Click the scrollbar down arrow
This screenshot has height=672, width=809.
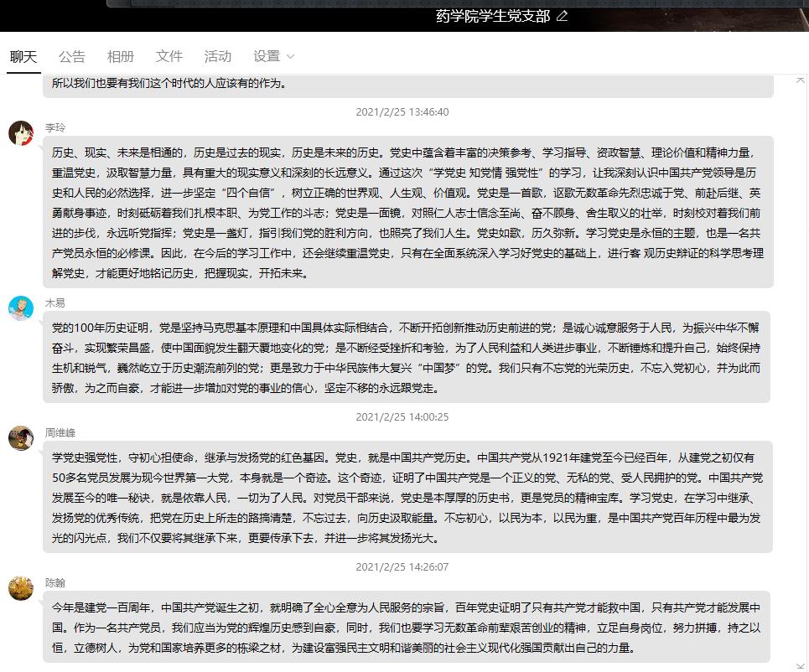801,665
